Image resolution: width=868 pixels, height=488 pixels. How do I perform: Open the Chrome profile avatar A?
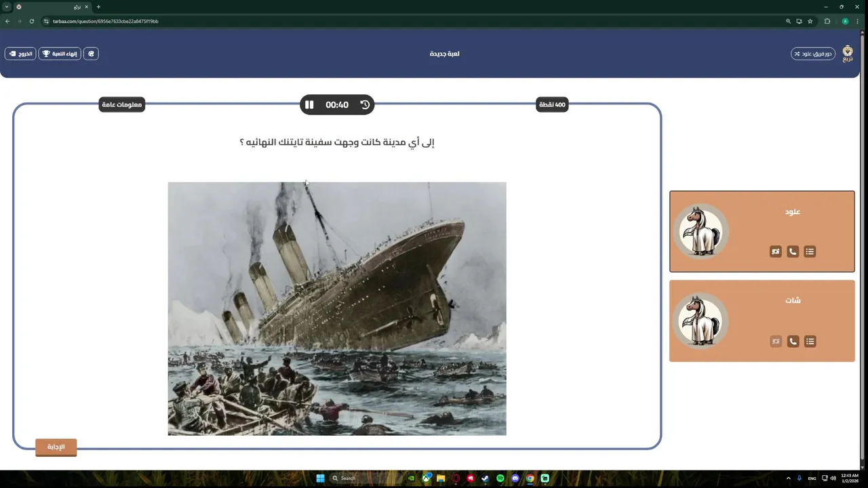tap(845, 21)
